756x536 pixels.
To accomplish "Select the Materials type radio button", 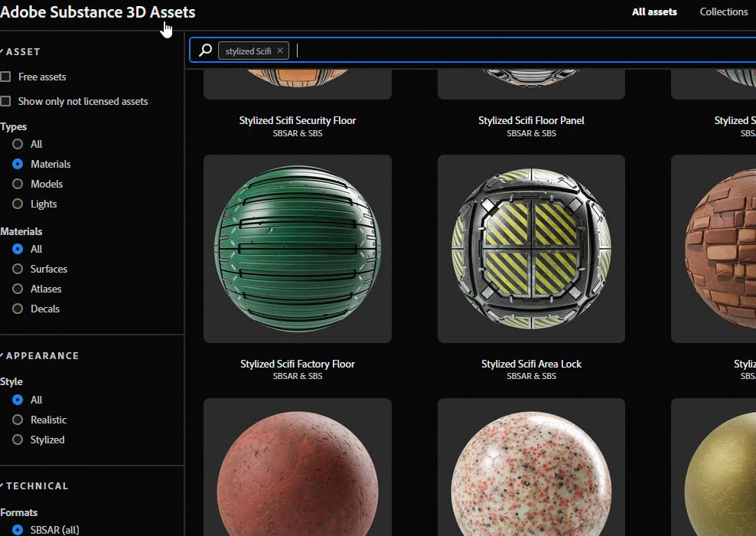I will (18, 164).
